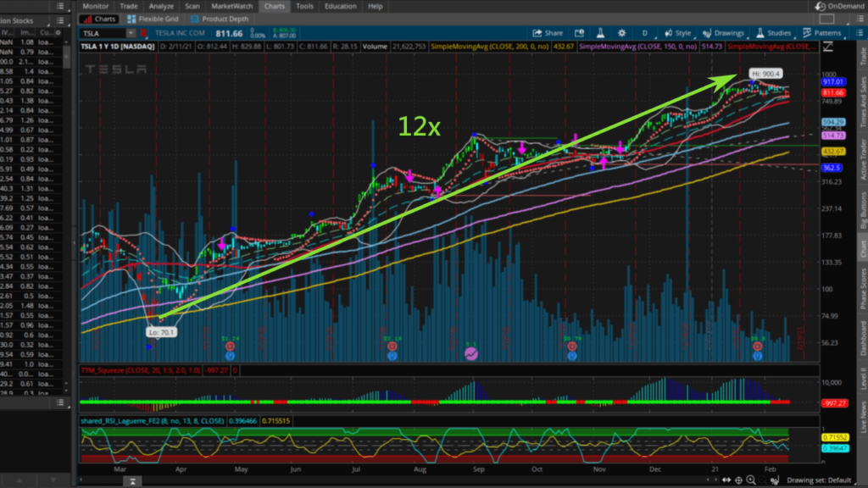
Task: Click the 917.01 blue price label
Action: click(x=832, y=82)
